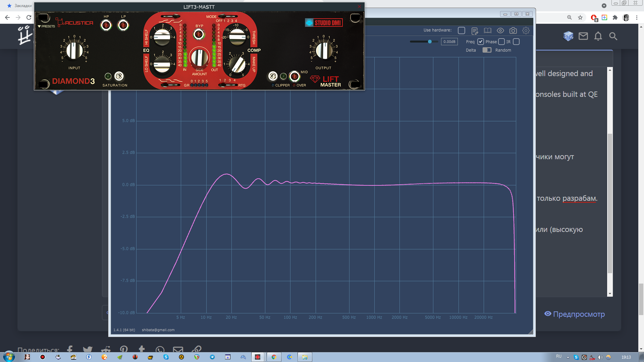The height and width of the screenshot is (362, 644).
Task: Open the mail envelope icon on site header
Action: click(x=583, y=36)
